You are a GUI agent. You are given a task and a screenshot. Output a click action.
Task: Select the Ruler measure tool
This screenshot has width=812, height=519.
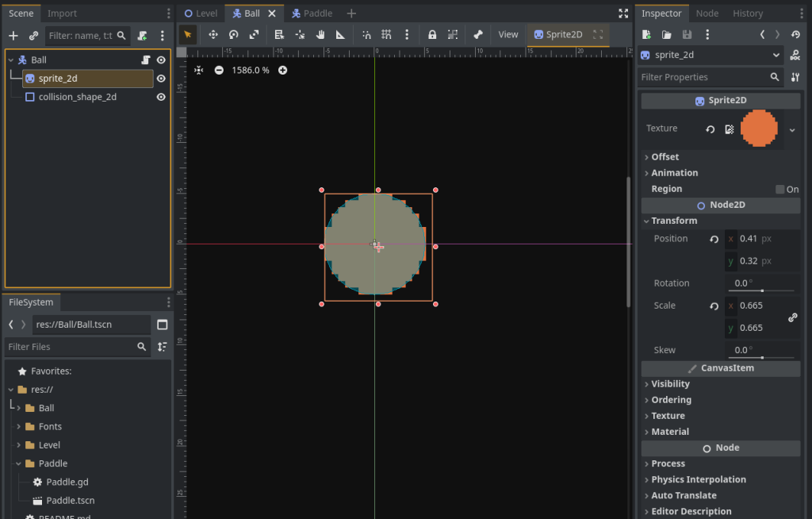pyautogui.click(x=341, y=35)
